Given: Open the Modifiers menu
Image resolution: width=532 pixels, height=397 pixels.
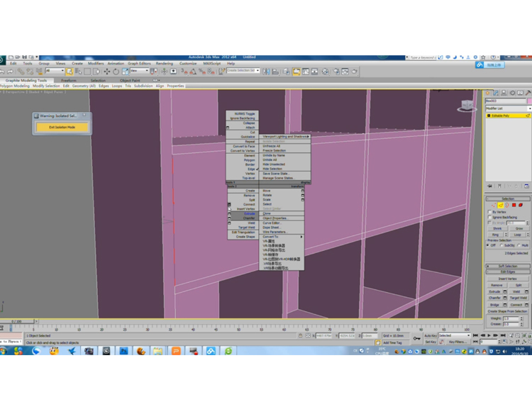Looking at the screenshot, I should tap(96, 63).
